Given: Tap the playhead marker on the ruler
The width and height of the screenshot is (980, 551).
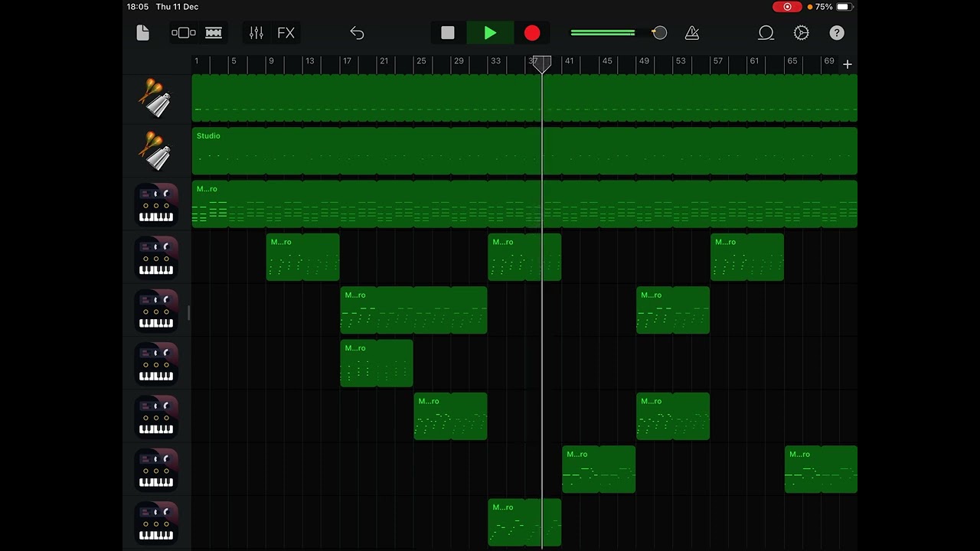Looking at the screenshot, I should (541, 64).
